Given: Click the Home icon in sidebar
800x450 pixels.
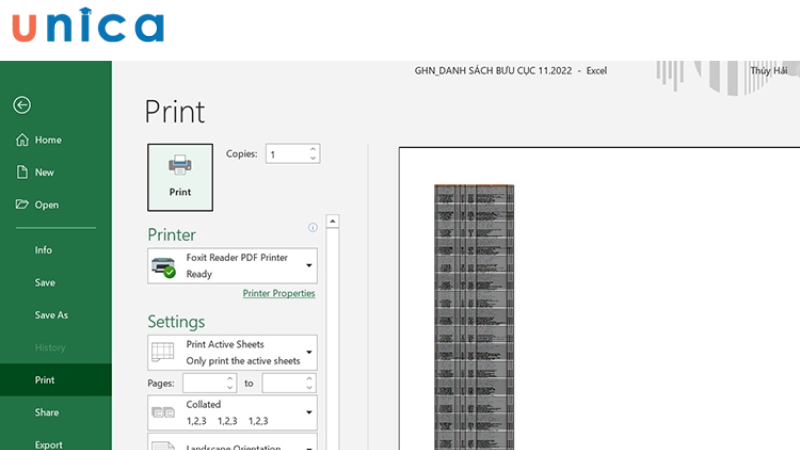Looking at the screenshot, I should tap(22, 140).
